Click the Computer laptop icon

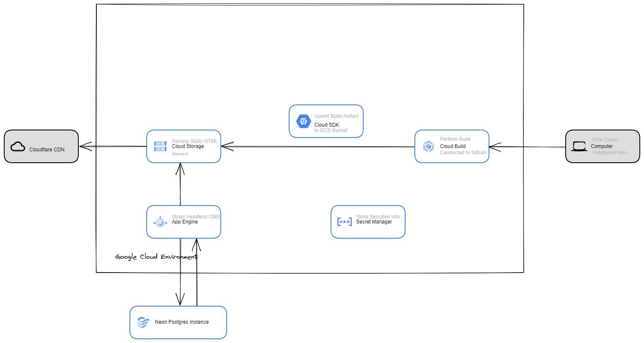click(x=579, y=146)
